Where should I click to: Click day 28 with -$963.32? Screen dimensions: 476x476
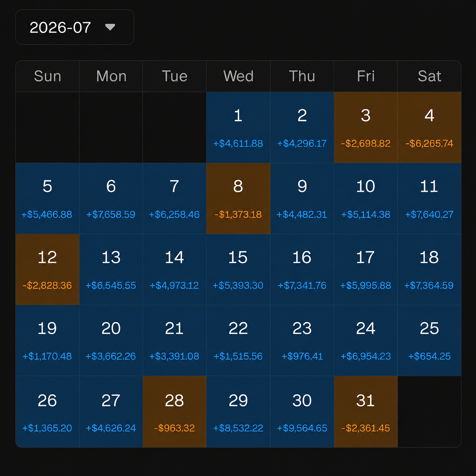pos(175,412)
